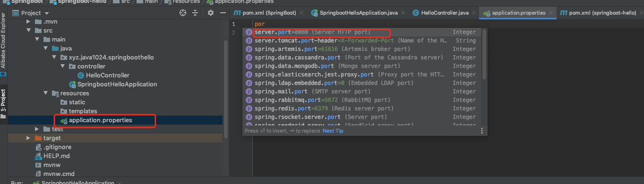Choose server.port=8080 completion suggestion
Image resolution: width=644 pixels, height=184 pixels.
click(x=362, y=32)
